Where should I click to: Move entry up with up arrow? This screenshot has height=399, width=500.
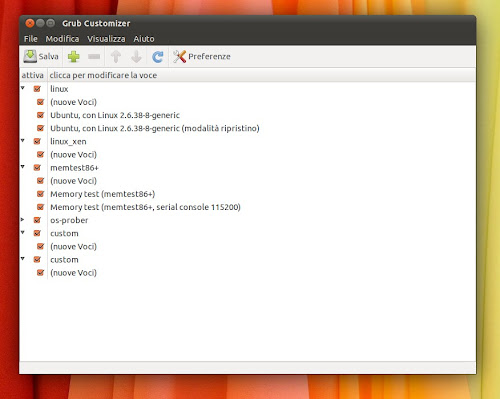(116, 56)
